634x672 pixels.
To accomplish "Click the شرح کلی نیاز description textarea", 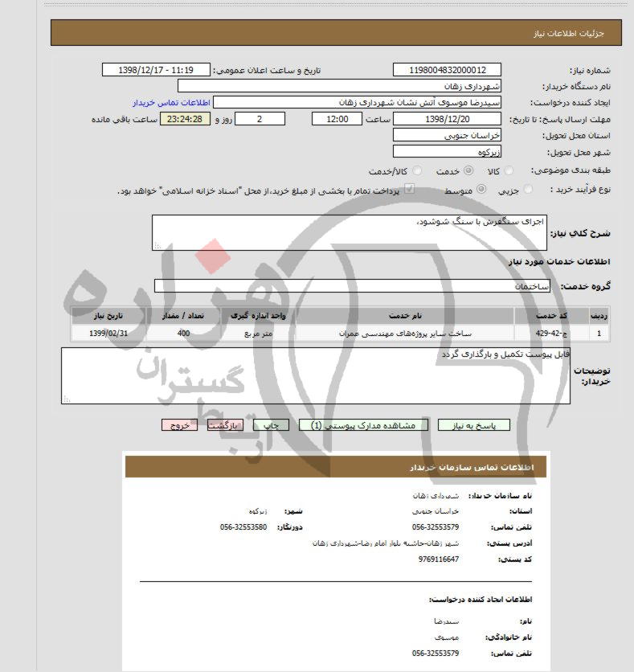I will [x=350, y=233].
